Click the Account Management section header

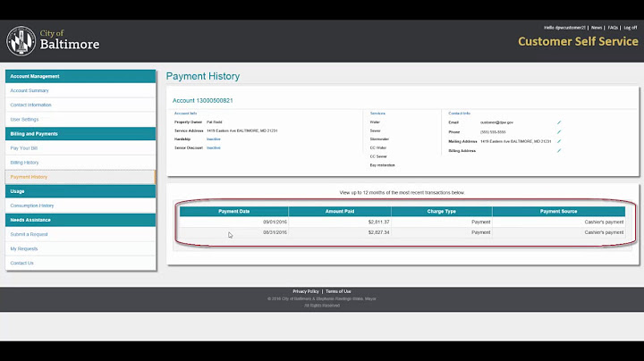[x=80, y=76]
